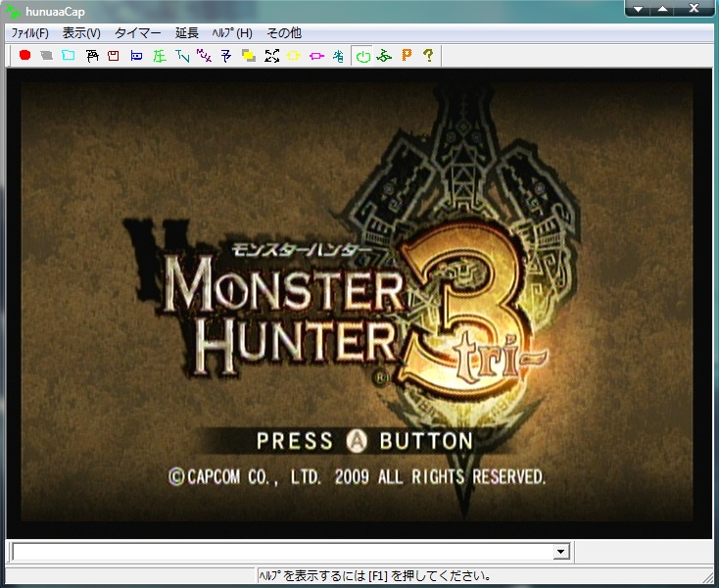Click the yellow overlapping squares icon
Image resolution: width=719 pixels, height=588 pixels.
pos(249,56)
